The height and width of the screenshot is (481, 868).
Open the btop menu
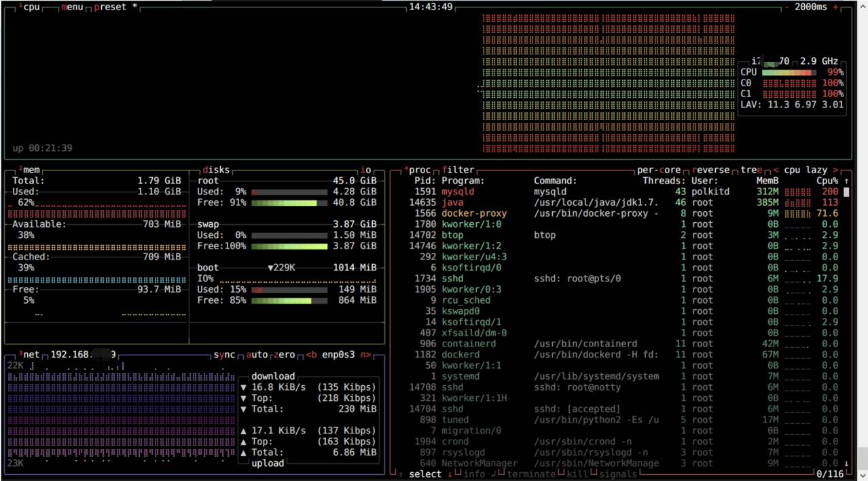pyautogui.click(x=72, y=7)
